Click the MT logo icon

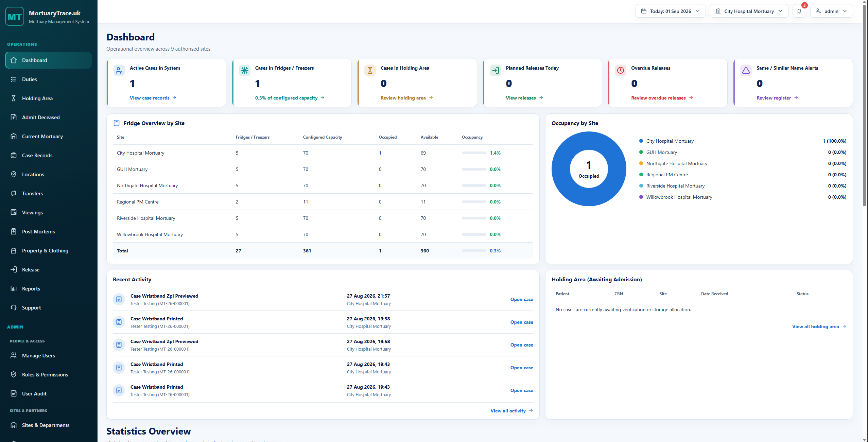click(x=15, y=16)
